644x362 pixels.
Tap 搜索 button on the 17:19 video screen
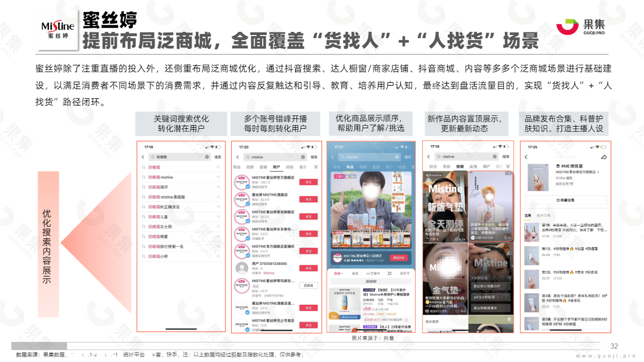pyautogui.click(x=506, y=157)
